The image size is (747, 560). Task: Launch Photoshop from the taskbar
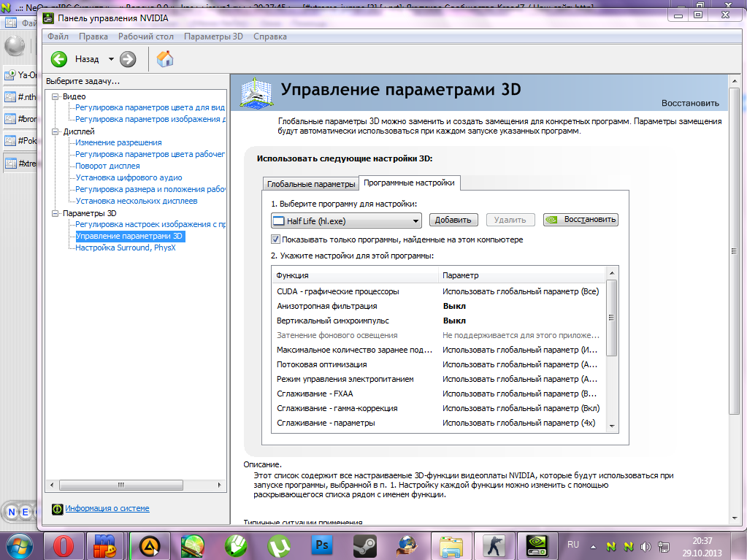(321, 545)
